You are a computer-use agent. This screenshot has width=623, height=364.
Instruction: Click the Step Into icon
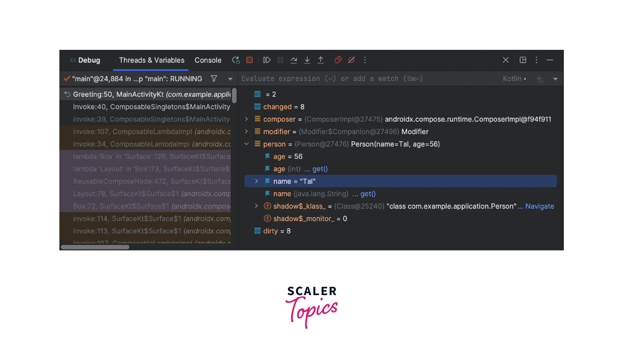(x=307, y=60)
